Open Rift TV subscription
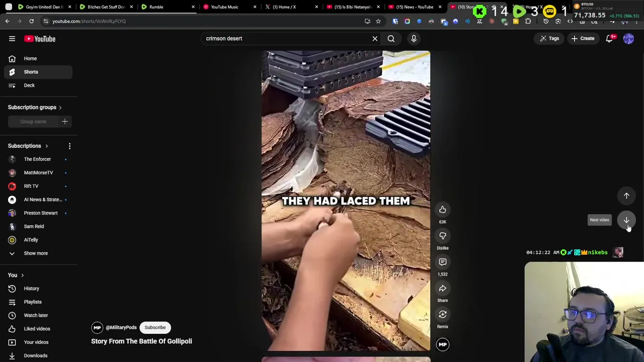 point(38,186)
